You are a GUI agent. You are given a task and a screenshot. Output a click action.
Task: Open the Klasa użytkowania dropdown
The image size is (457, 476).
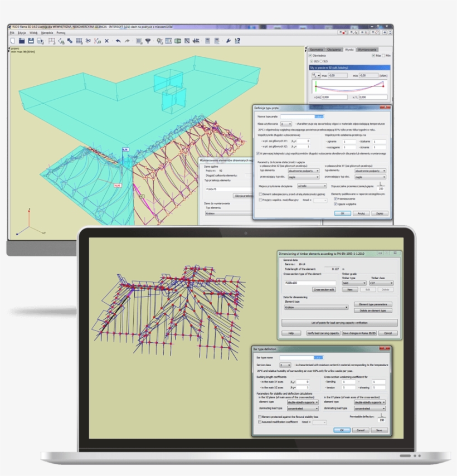click(286, 124)
